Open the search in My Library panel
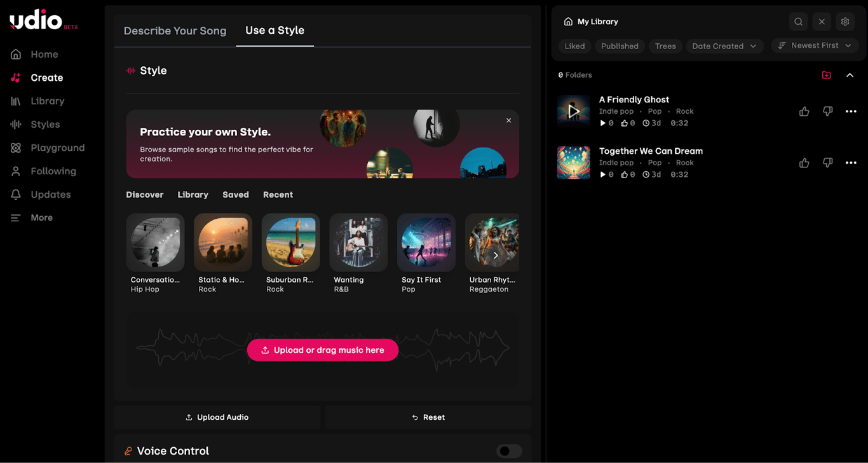868x463 pixels. pyautogui.click(x=798, y=21)
